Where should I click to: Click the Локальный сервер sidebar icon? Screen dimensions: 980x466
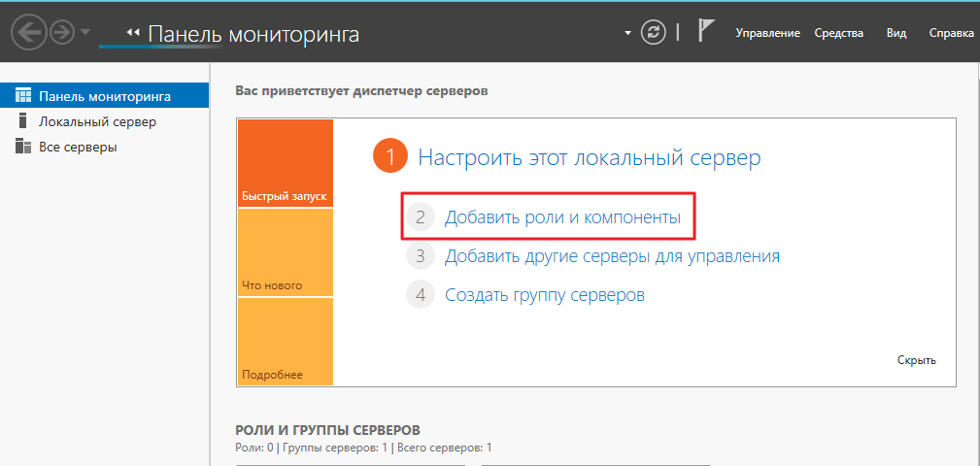(x=23, y=121)
